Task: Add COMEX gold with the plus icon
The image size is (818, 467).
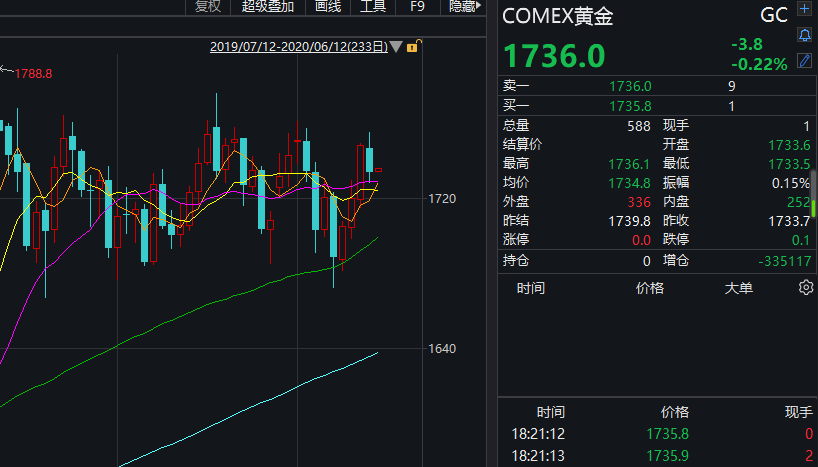Action: click(x=804, y=9)
